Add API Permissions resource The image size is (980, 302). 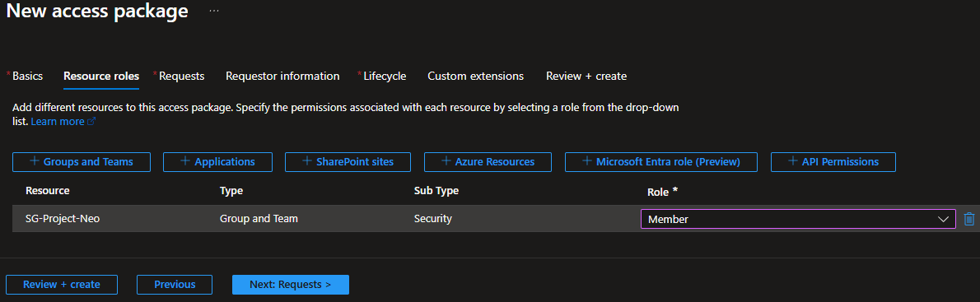[x=833, y=161]
